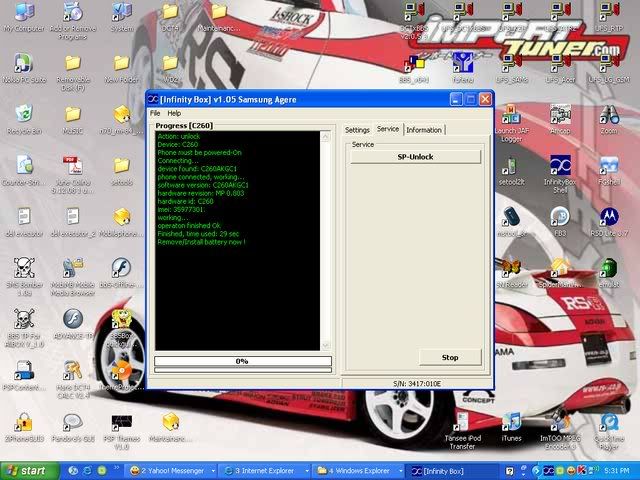Click the 0% progress bar
Image resolution: width=640 pixels, height=480 pixels.
click(x=242, y=361)
